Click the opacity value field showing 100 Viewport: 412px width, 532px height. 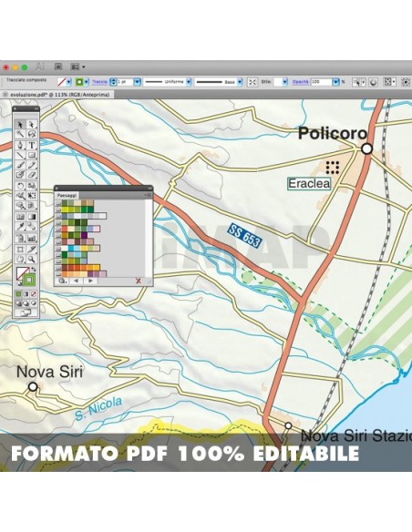(x=321, y=82)
